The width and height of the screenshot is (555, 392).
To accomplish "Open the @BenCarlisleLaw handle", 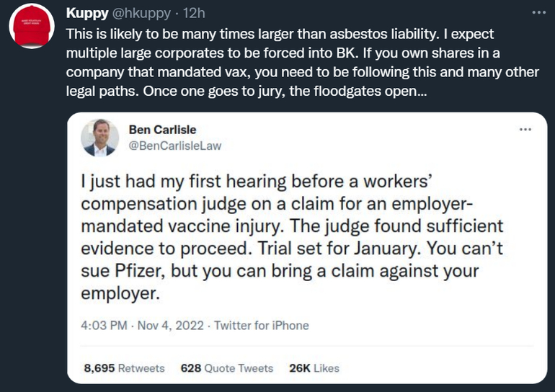I will (x=174, y=145).
